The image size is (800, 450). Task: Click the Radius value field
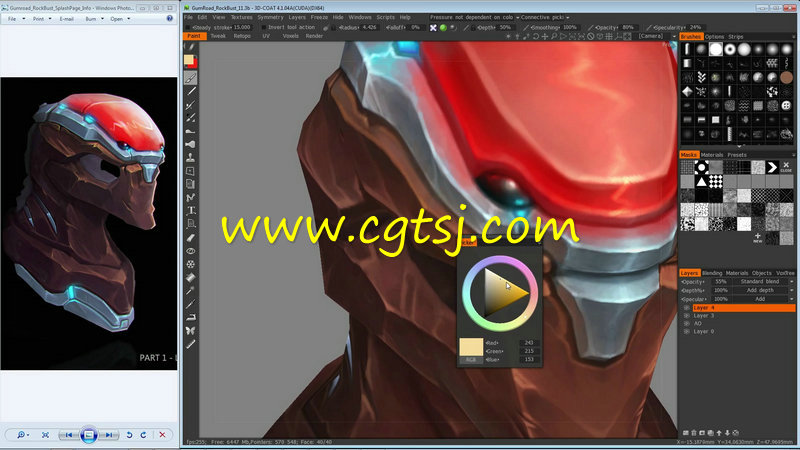[369, 28]
